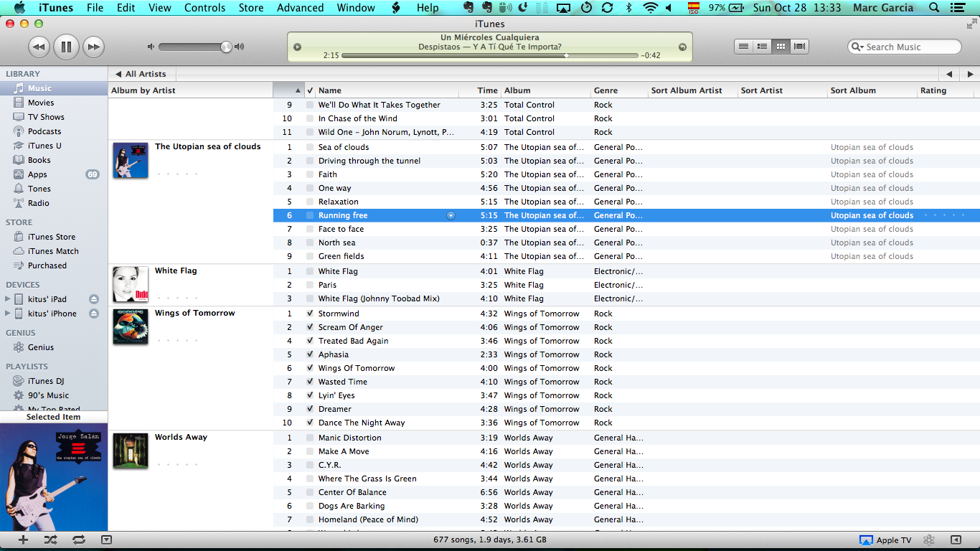Screen dimensions: 980x551
Task: Click the Genius atom icon in status bar
Action: coord(929,540)
